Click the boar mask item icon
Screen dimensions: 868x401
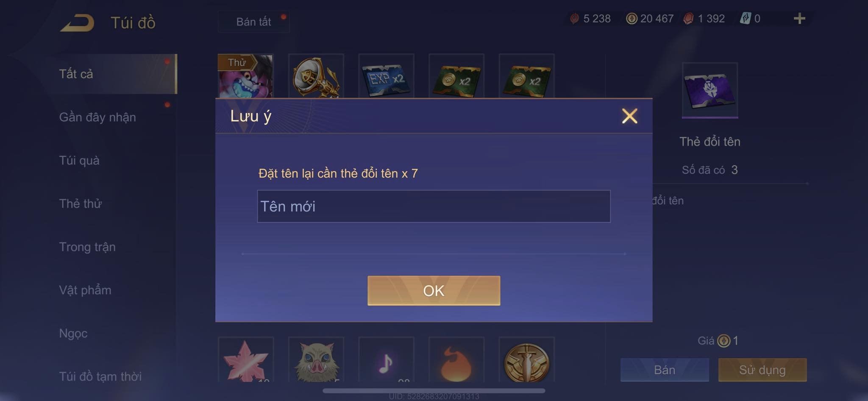click(316, 360)
